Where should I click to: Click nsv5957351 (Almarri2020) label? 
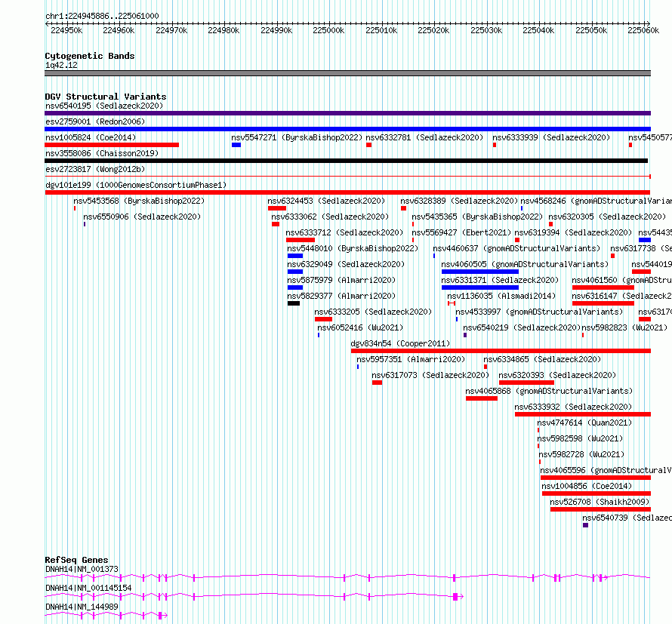(x=411, y=359)
